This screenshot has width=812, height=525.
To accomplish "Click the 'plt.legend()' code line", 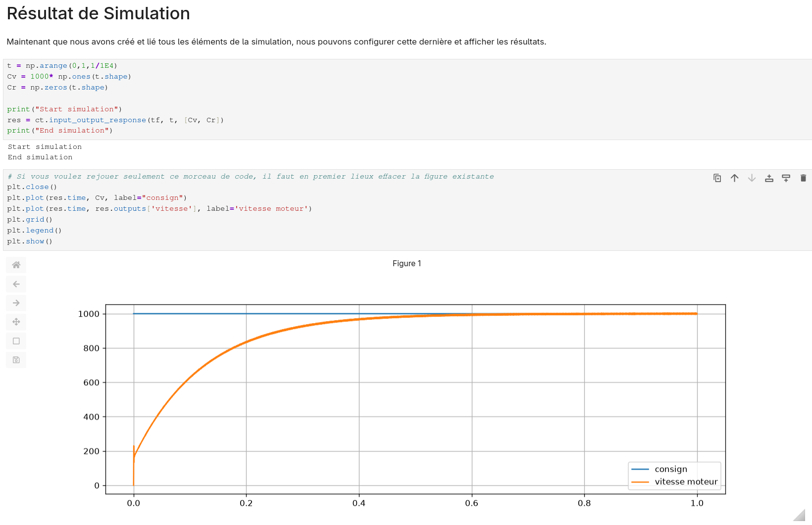I will [x=34, y=231].
